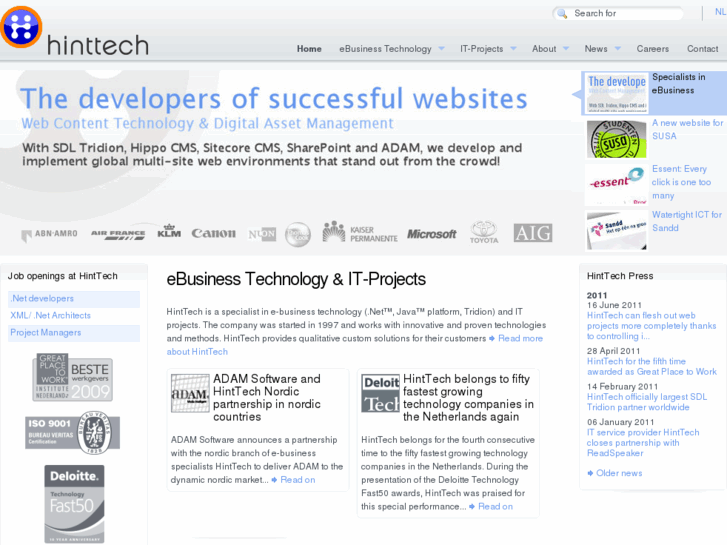
Task: Select the Essent logo thumbnail
Action: 617,184
